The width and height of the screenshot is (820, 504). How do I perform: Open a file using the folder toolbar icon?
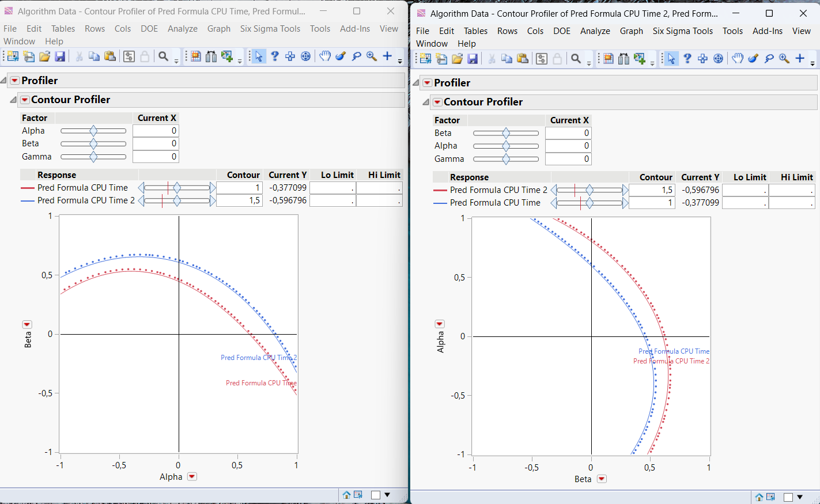pos(44,56)
